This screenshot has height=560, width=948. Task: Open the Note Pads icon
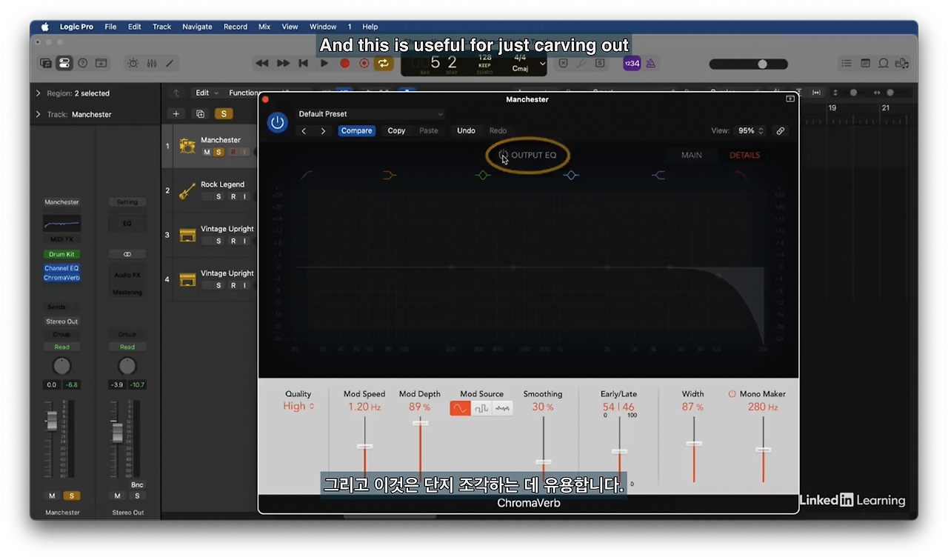[865, 64]
